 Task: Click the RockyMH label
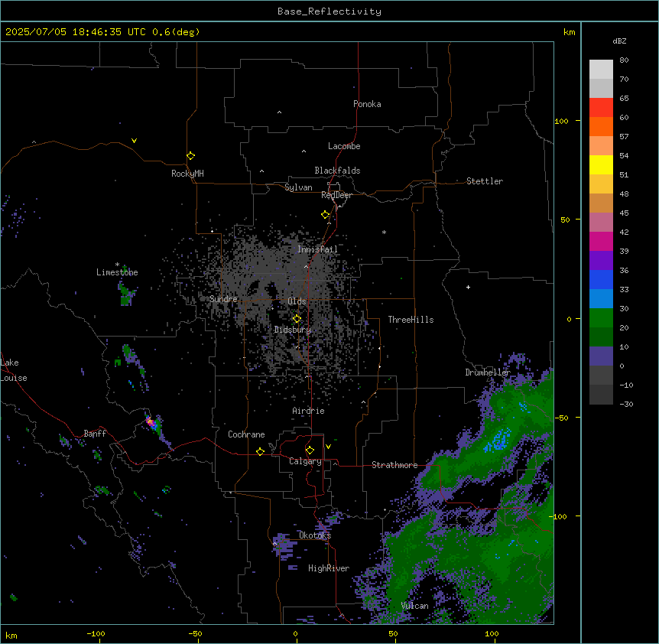coord(187,174)
